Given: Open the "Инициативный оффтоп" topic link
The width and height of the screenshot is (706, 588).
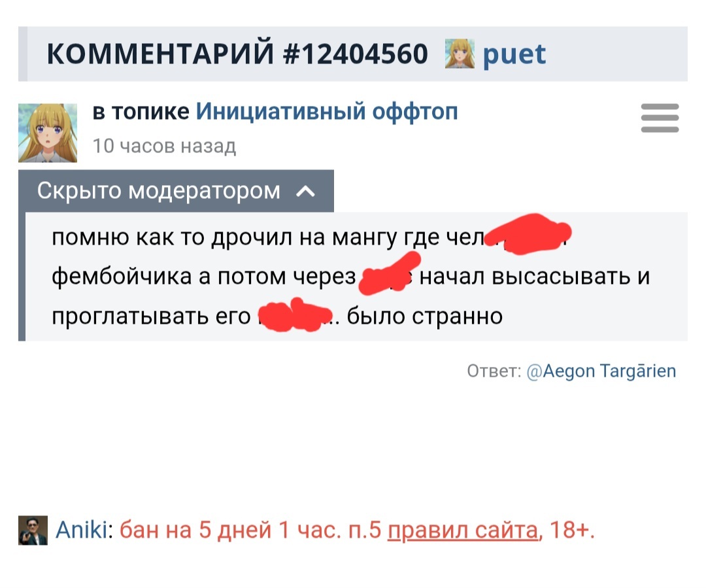Looking at the screenshot, I should point(327,112).
